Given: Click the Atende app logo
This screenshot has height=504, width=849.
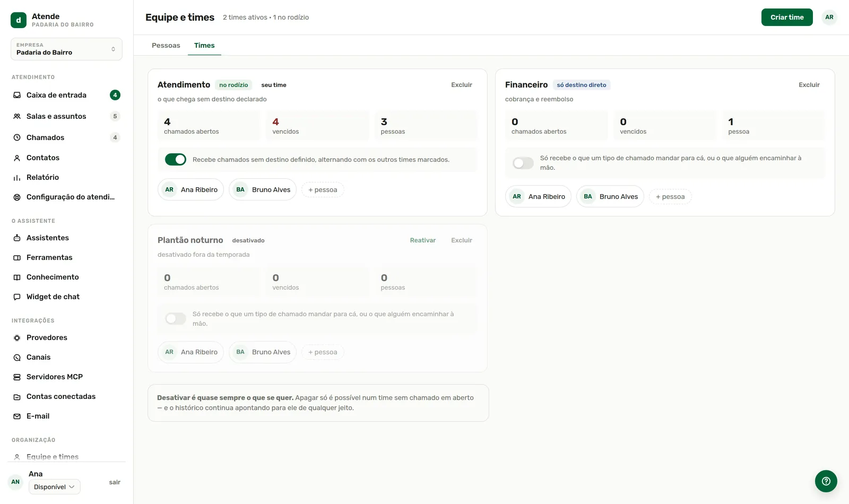Looking at the screenshot, I should [19, 20].
